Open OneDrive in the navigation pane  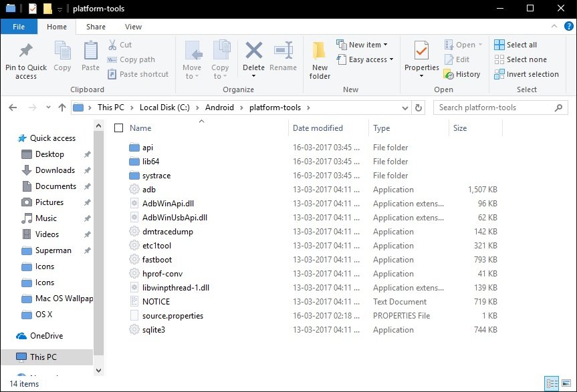click(x=46, y=336)
